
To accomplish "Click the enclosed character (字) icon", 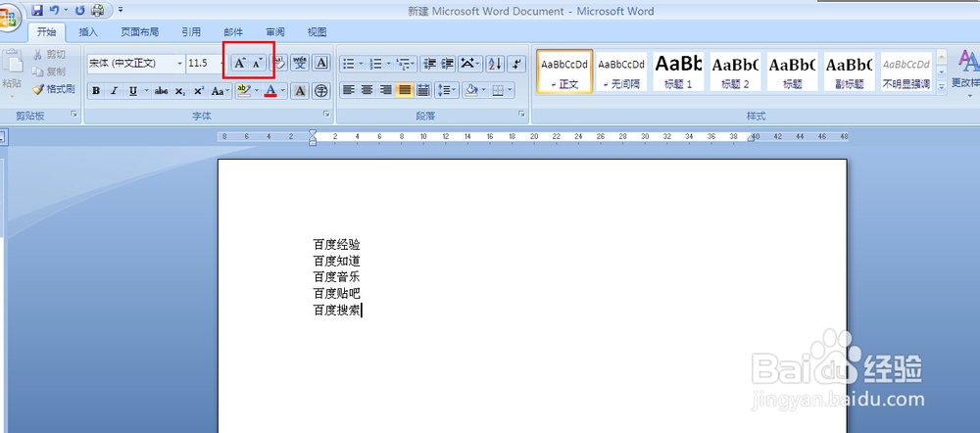I will 321,90.
